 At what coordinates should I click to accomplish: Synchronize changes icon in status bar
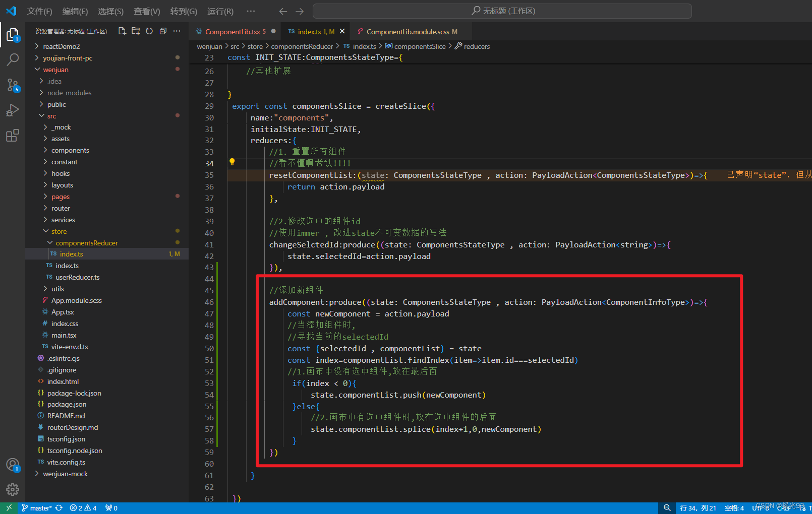59,508
